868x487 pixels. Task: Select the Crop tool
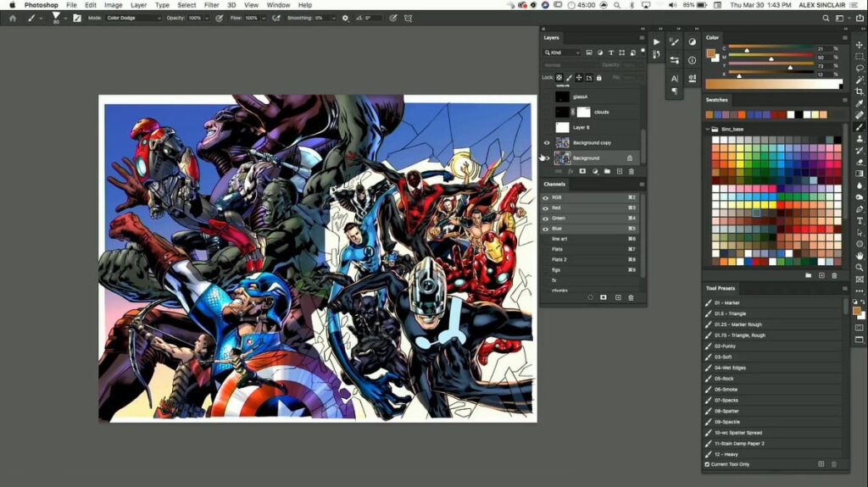pos(860,91)
